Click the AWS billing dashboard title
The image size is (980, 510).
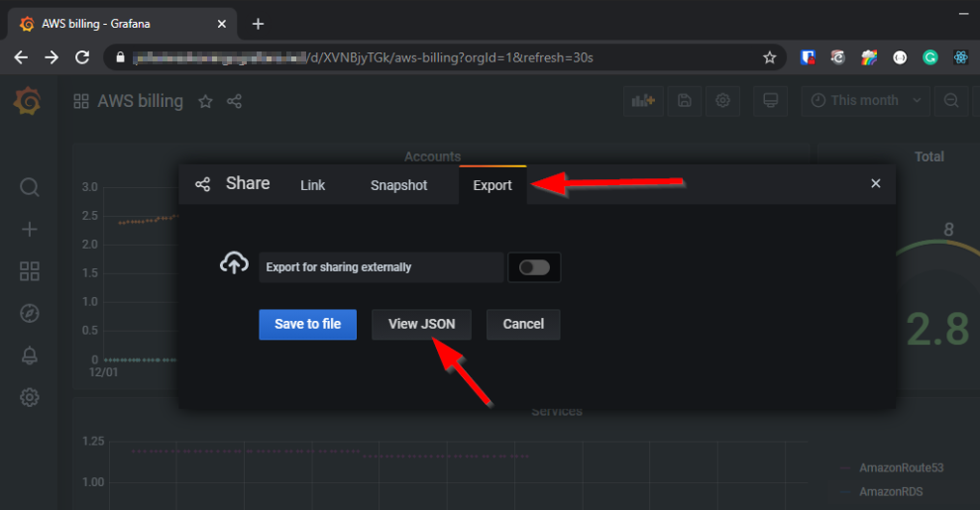[140, 101]
